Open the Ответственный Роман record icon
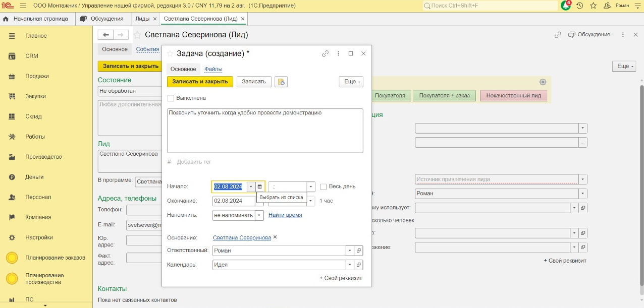This screenshot has height=308, width=644. point(359,251)
